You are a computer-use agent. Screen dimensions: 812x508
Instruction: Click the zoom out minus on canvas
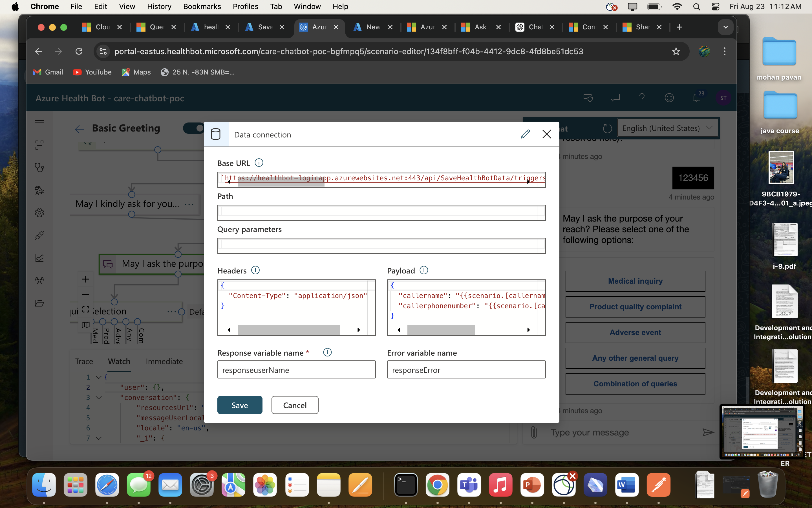pos(85,294)
